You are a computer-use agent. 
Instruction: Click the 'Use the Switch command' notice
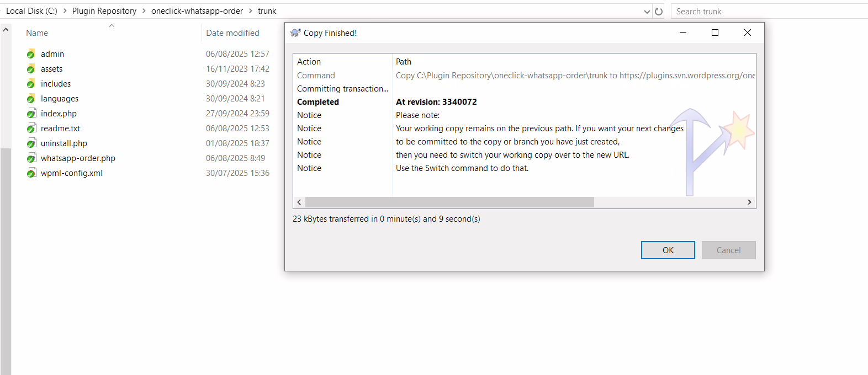coord(462,168)
